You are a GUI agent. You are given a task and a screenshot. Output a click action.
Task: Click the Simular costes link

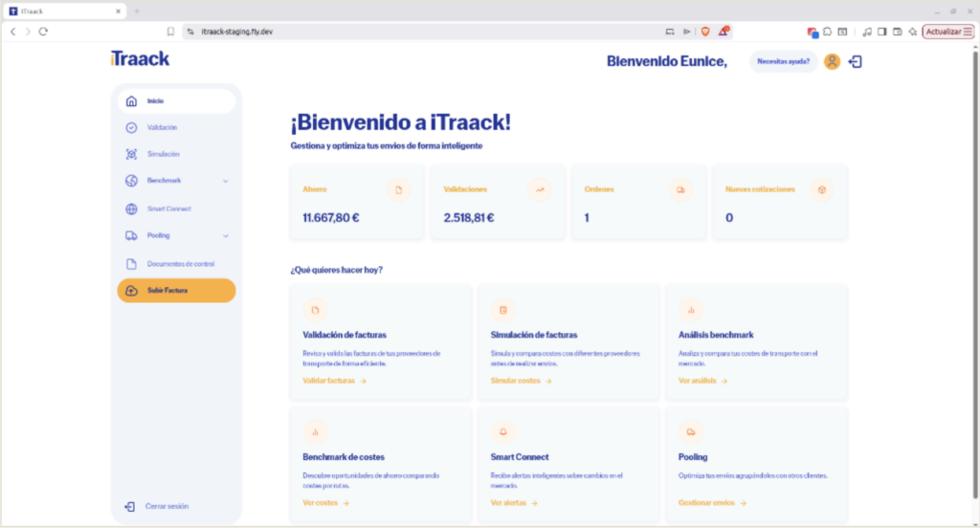click(522, 381)
